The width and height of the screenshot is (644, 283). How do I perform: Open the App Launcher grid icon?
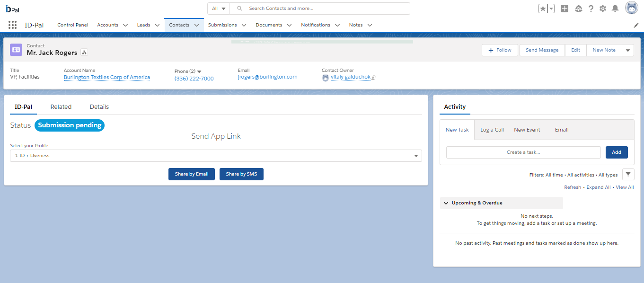click(x=12, y=25)
